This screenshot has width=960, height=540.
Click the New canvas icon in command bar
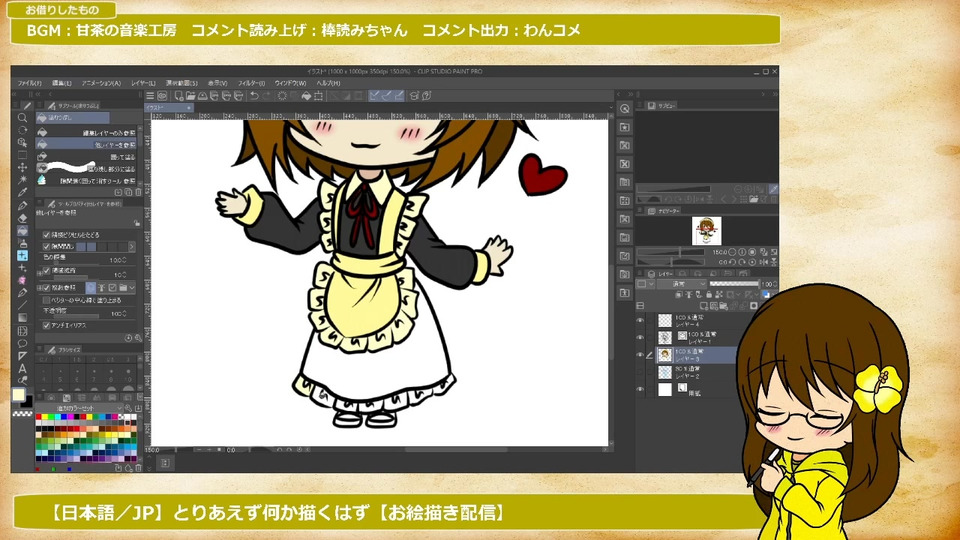click(179, 96)
